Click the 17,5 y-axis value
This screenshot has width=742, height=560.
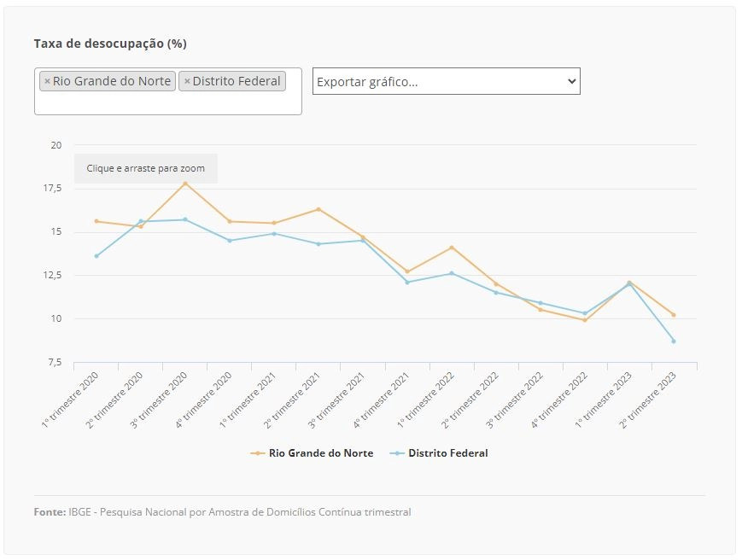pos(53,189)
